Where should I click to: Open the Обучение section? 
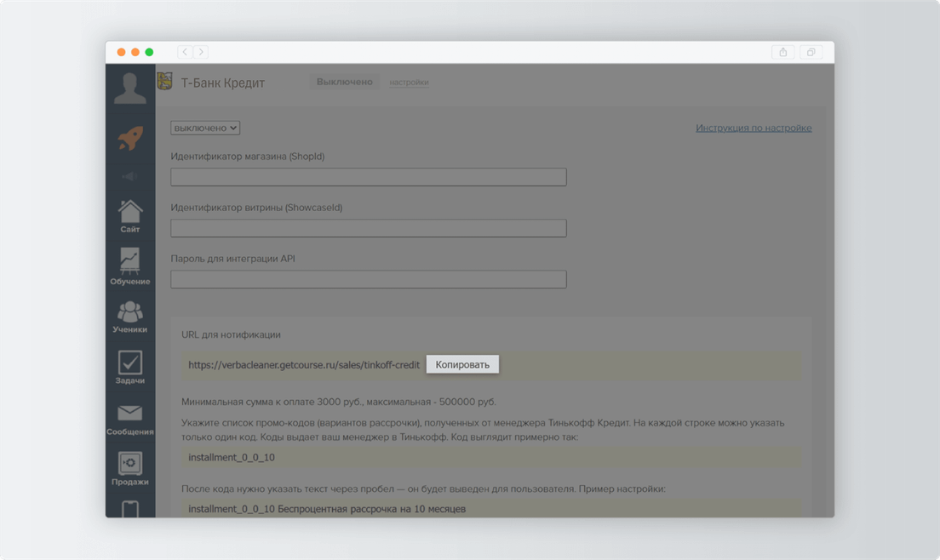coord(130,267)
